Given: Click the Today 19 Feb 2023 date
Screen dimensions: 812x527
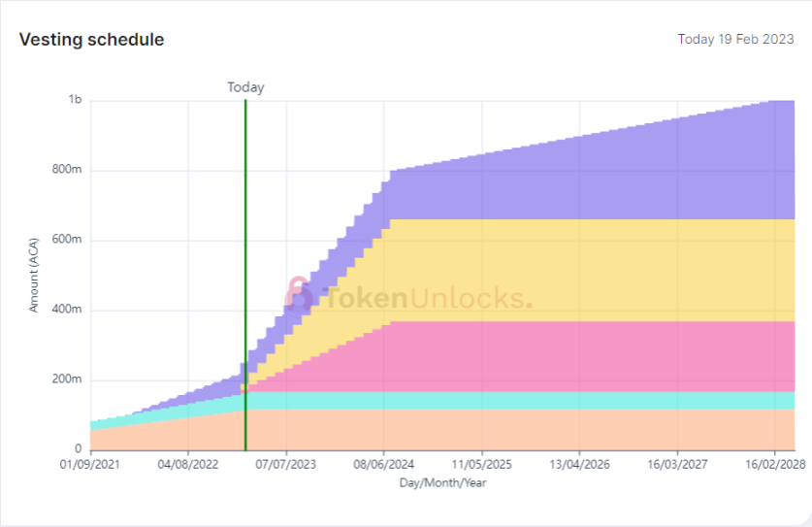Looking at the screenshot, I should point(736,40).
